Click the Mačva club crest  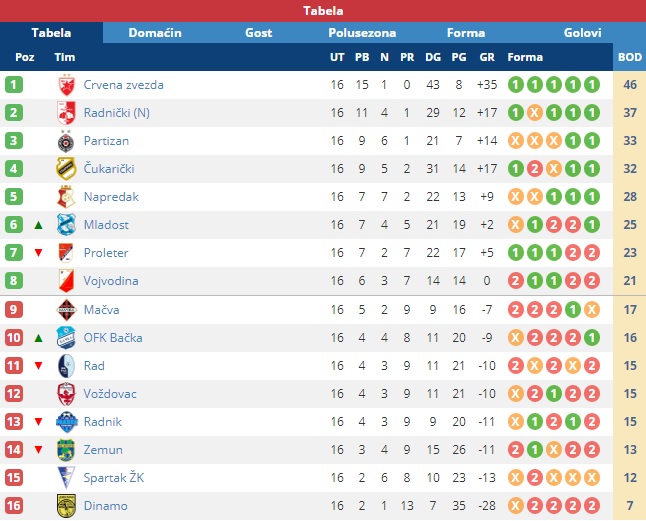coord(66,310)
